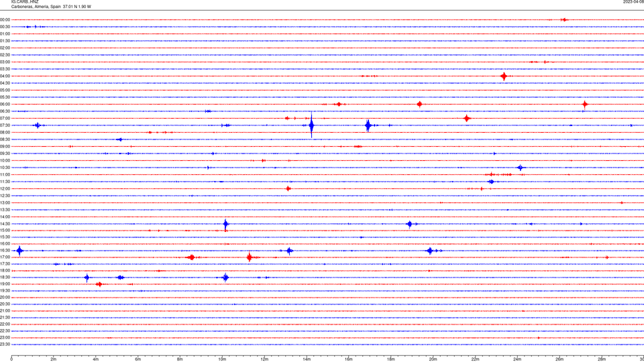Click the '2m' x-axis tick label
This screenshot has width=644, height=362.
(x=54, y=359)
